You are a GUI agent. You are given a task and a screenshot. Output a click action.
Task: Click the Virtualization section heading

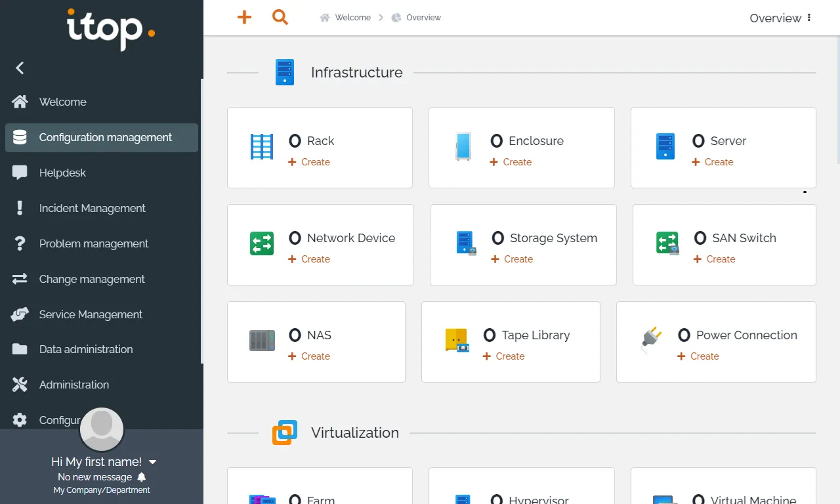355,432
